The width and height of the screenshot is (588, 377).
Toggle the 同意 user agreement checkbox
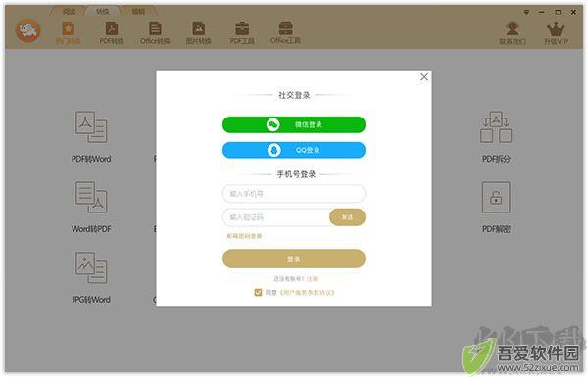pos(258,292)
